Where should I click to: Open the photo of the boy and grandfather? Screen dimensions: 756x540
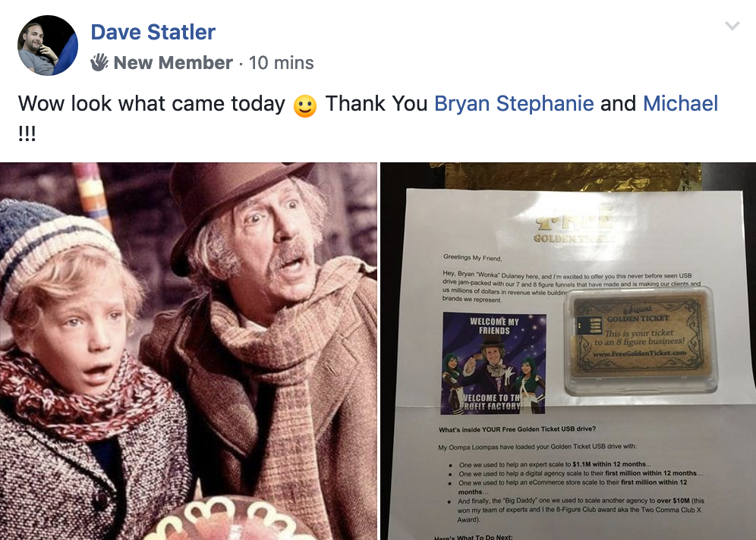[x=188, y=351]
